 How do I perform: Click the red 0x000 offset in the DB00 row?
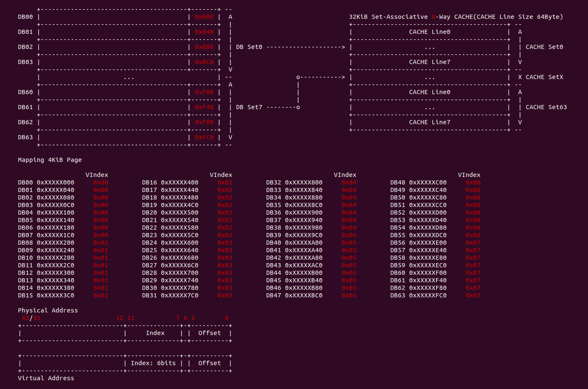tap(204, 17)
